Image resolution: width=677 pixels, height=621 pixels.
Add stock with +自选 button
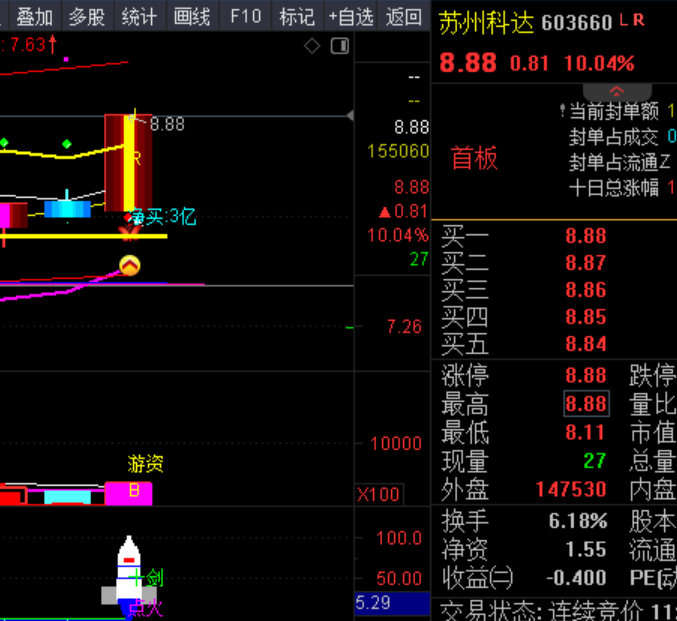click(351, 16)
